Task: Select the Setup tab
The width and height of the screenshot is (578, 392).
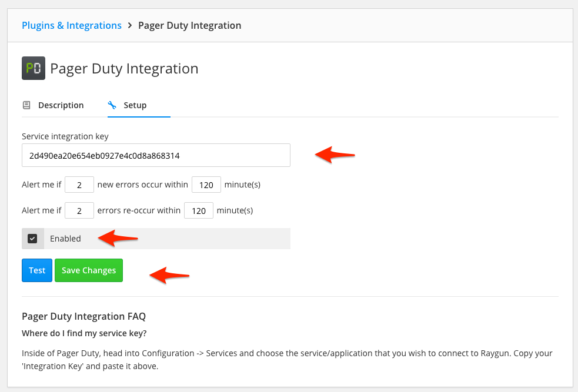Action: pyautogui.click(x=135, y=105)
